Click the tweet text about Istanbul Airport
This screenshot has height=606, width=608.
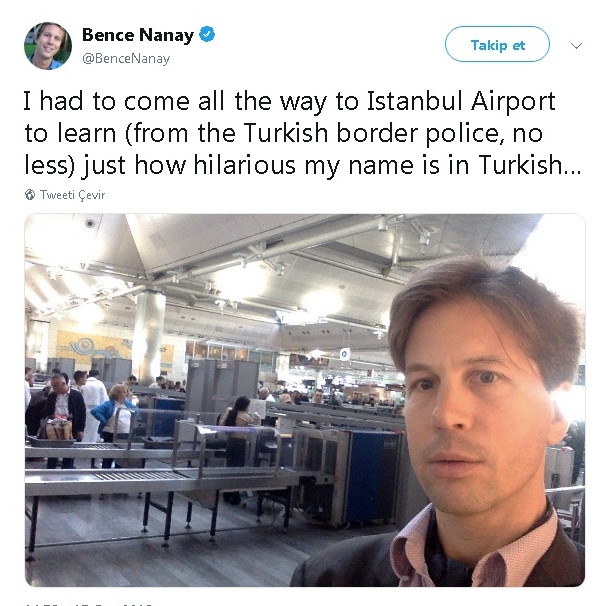(302, 134)
